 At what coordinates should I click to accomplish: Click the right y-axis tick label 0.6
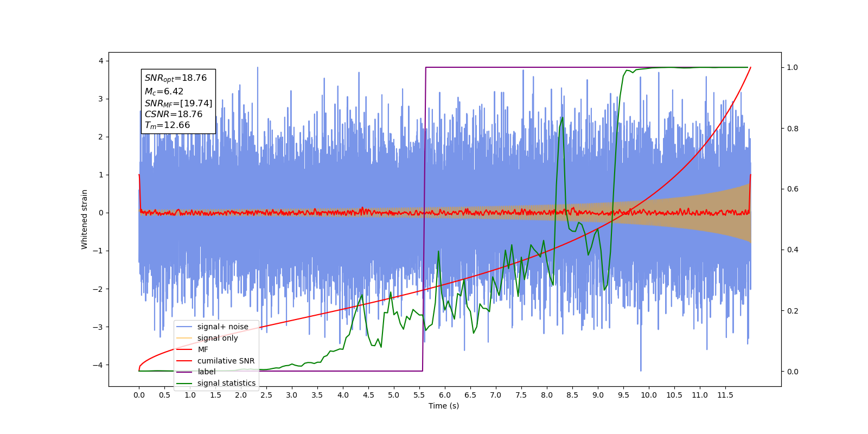(793, 189)
